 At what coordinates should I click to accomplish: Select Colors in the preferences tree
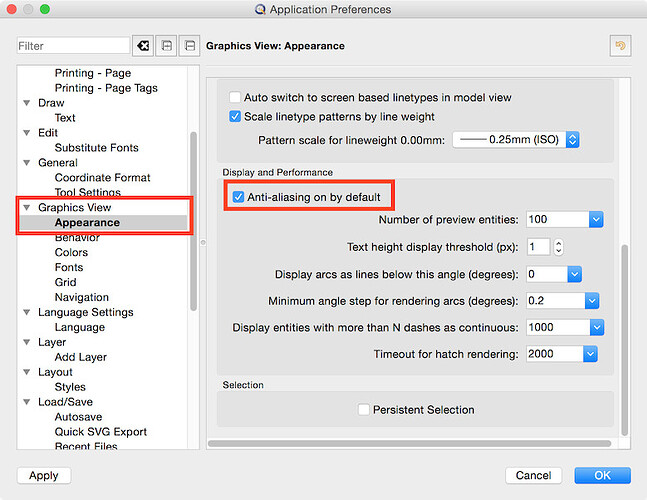[x=71, y=252]
